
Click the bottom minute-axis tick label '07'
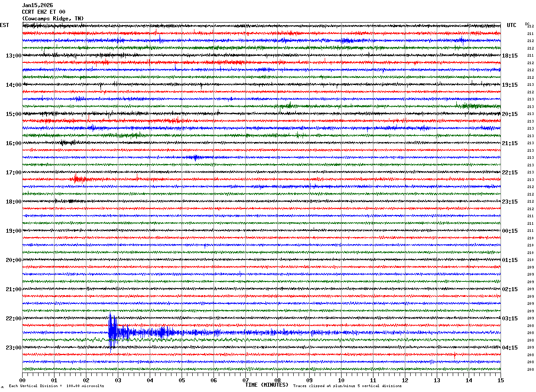tap(245, 380)
